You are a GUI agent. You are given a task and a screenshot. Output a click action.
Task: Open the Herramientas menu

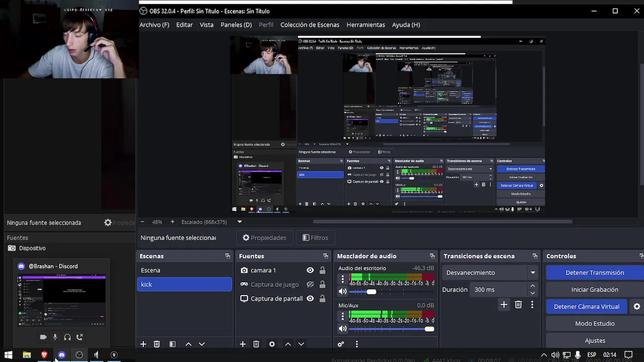[x=366, y=25]
